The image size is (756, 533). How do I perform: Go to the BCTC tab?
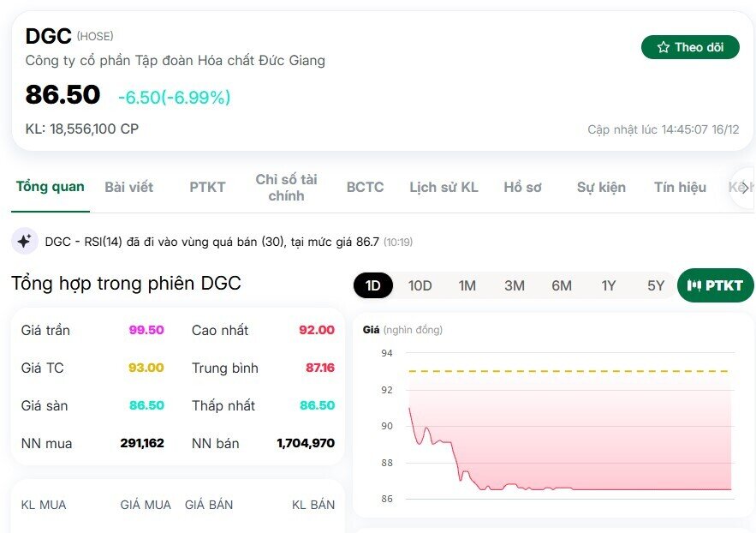pyautogui.click(x=365, y=187)
